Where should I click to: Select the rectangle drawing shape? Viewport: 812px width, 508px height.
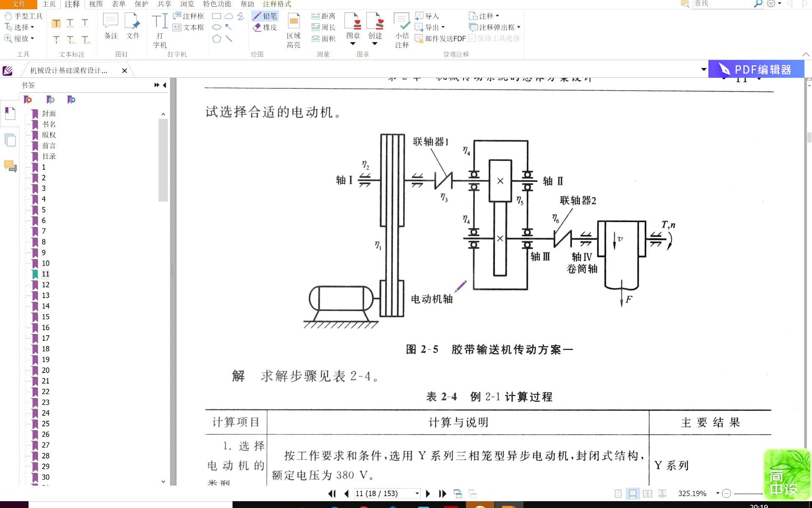(x=217, y=16)
